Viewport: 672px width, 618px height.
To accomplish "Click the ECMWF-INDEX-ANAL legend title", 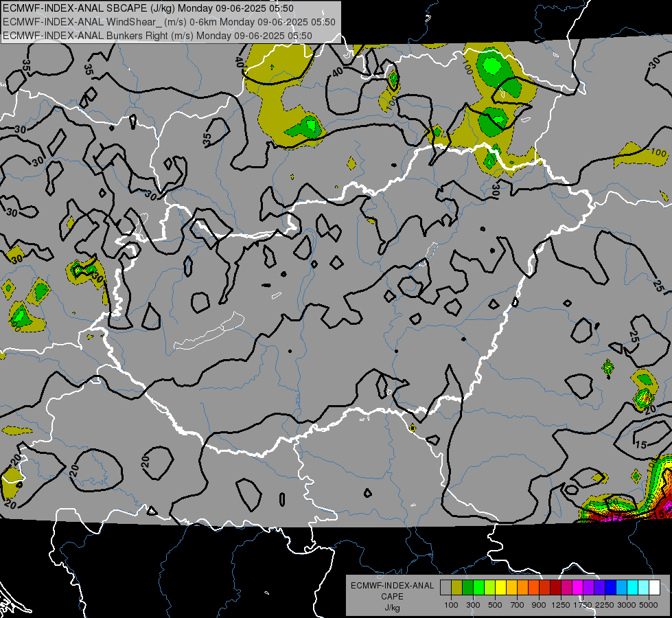I will tap(392, 586).
